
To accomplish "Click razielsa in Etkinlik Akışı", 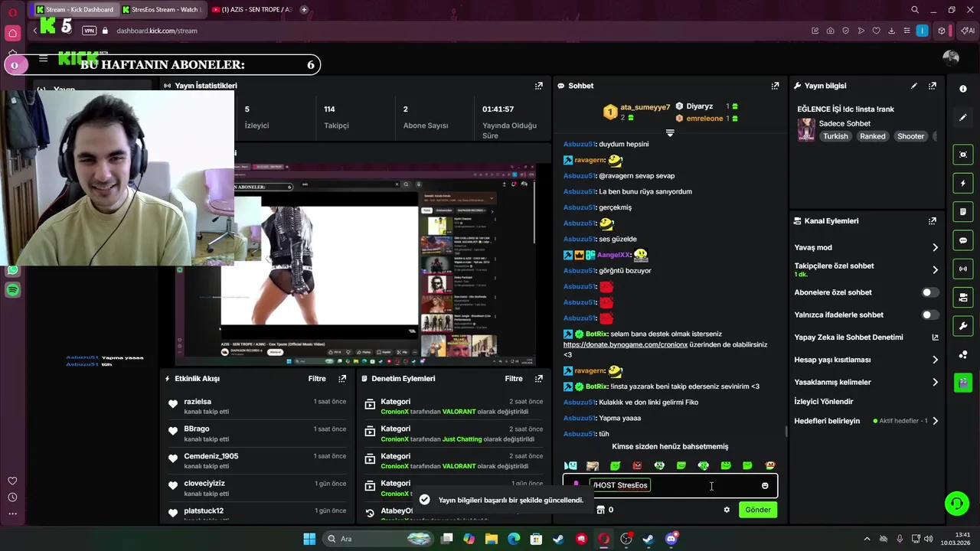I will (198, 401).
